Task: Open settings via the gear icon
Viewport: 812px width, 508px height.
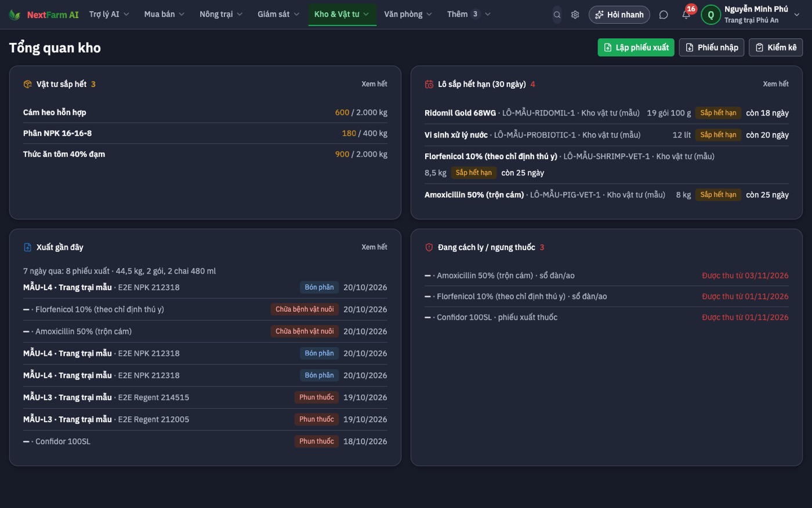Action: click(575, 15)
